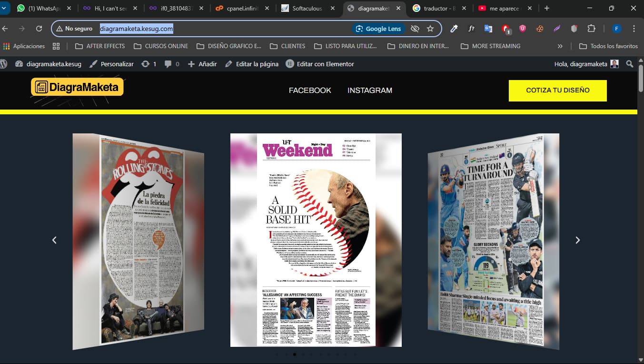Click Personalizar in the admin bar
This screenshot has height=364, width=644.
(111, 64)
